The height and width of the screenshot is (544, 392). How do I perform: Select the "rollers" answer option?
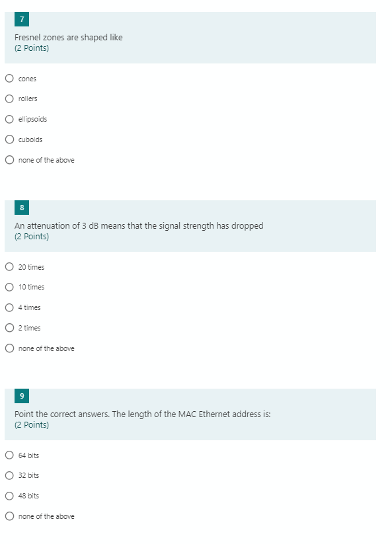(9, 98)
